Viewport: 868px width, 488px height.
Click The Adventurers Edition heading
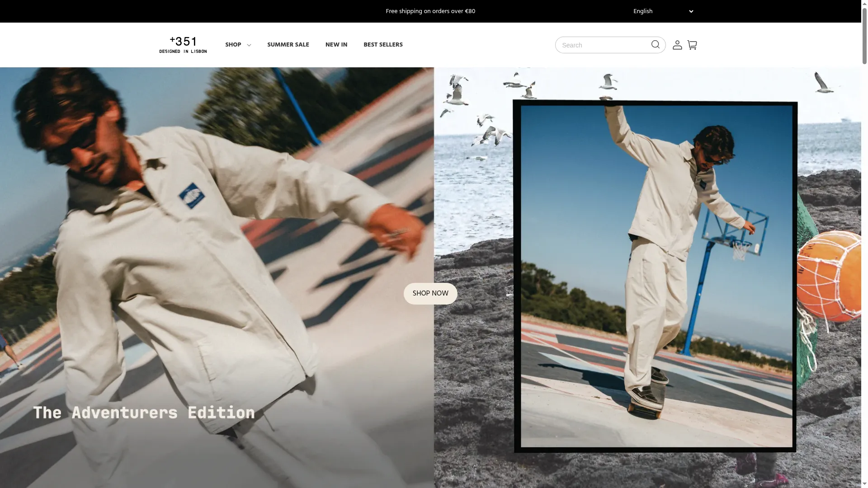(x=144, y=413)
